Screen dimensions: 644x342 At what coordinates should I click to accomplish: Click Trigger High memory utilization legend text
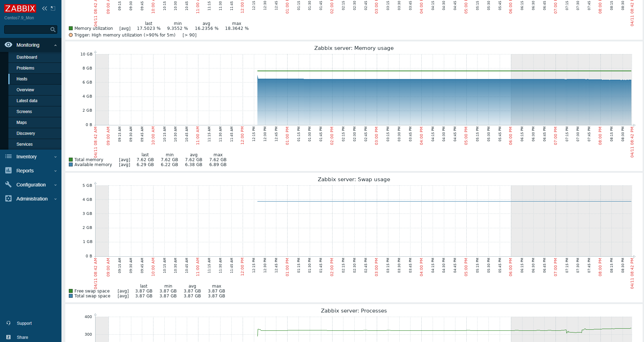[125, 35]
